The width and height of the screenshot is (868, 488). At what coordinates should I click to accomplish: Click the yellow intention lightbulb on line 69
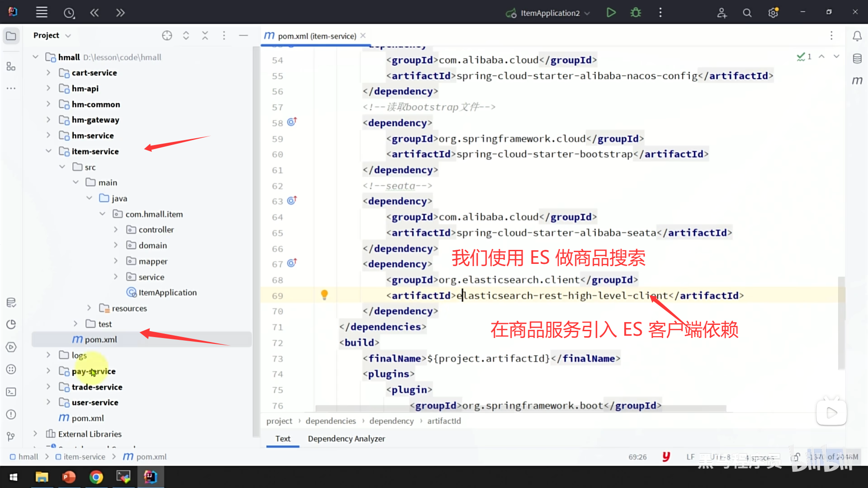click(324, 295)
